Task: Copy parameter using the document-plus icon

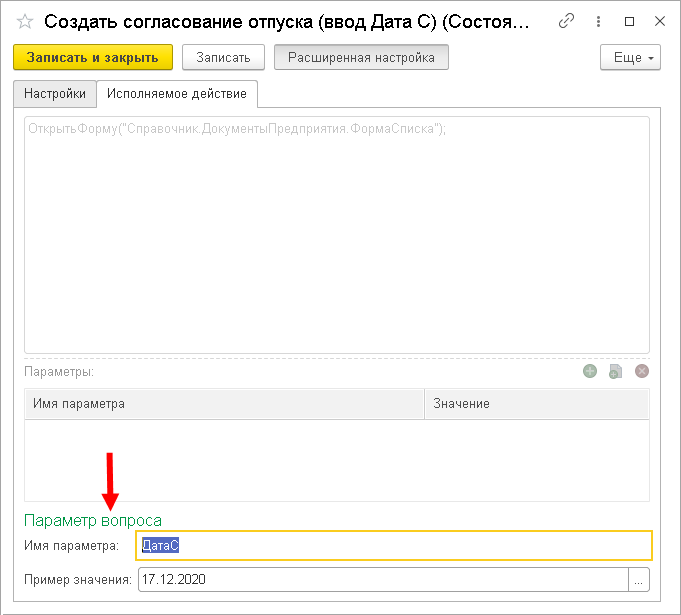Action: click(x=616, y=371)
